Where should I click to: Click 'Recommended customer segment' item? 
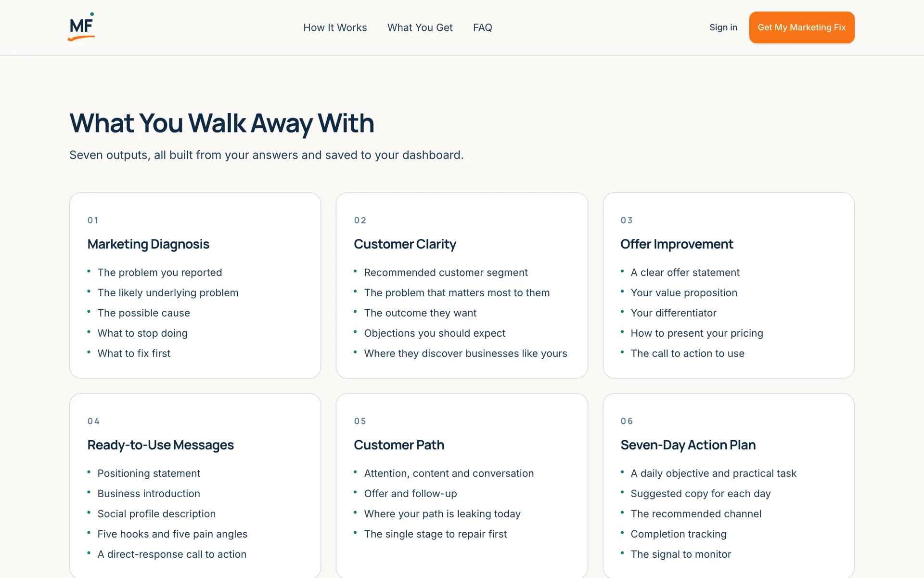pos(446,273)
